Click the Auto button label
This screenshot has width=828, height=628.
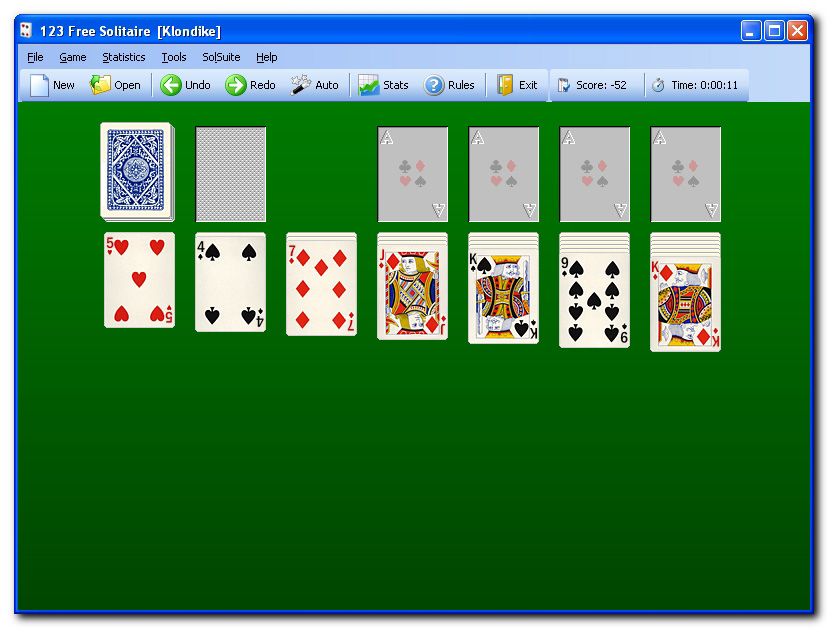click(327, 85)
